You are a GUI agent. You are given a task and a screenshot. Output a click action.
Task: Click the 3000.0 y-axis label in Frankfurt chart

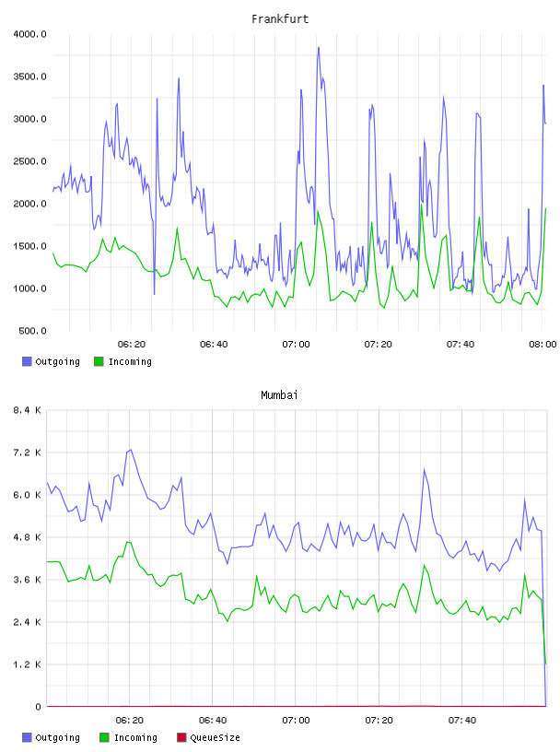coord(29,119)
